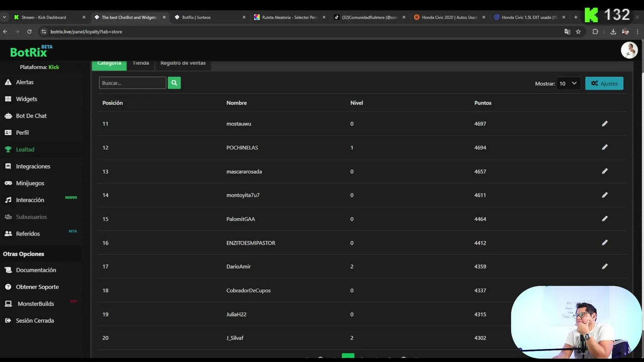The width and height of the screenshot is (644, 362).
Task: Switch to the Registro de ventas tab
Action: tap(183, 64)
